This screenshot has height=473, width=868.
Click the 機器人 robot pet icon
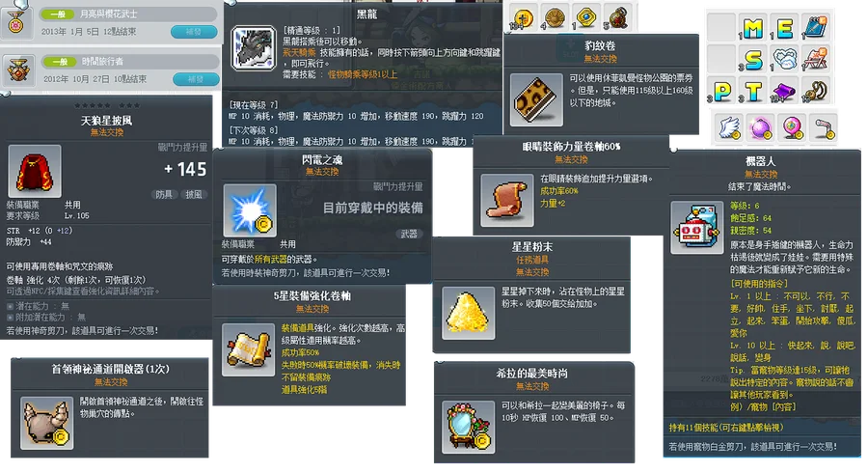tap(696, 228)
